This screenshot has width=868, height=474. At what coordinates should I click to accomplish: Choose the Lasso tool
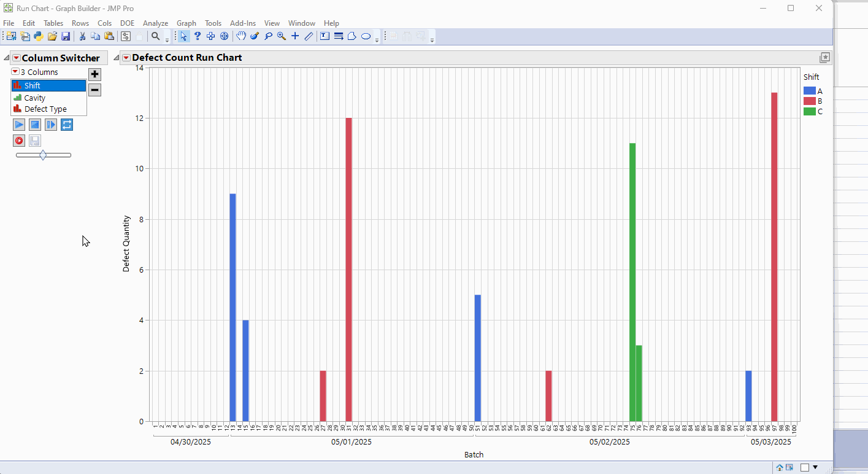(x=267, y=36)
